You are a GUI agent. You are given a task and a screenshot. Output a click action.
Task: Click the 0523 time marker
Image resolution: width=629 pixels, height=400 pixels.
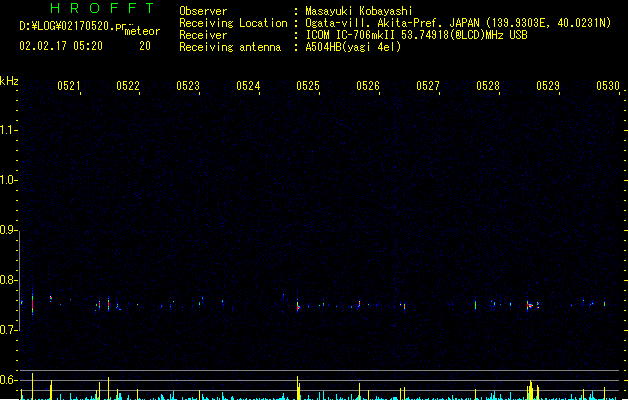(188, 86)
